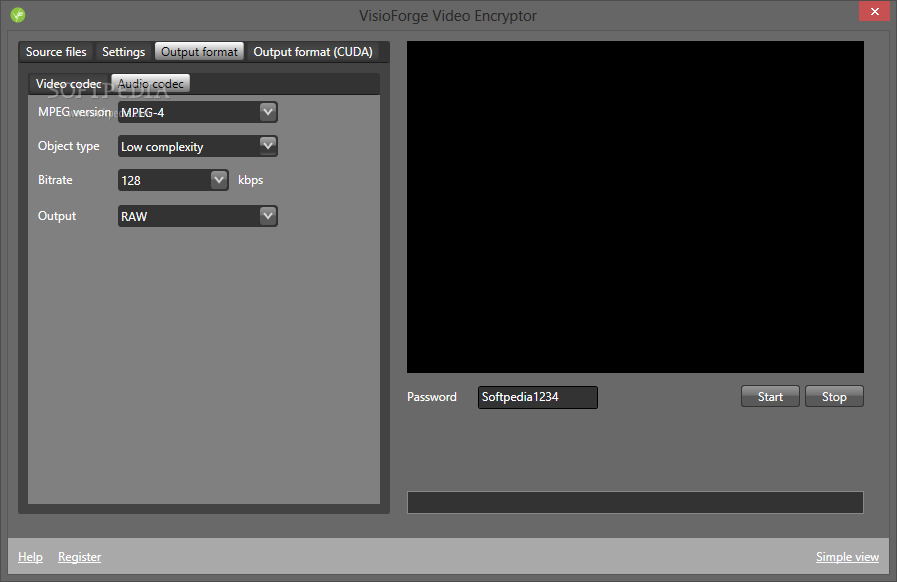Click the MPEG version label
The width and height of the screenshot is (897, 582).
tap(74, 112)
